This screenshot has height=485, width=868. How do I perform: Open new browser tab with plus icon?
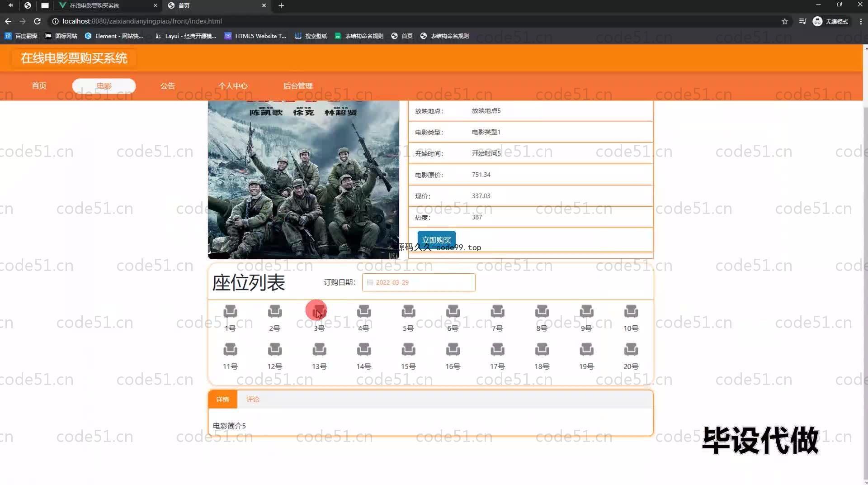(281, 5)
